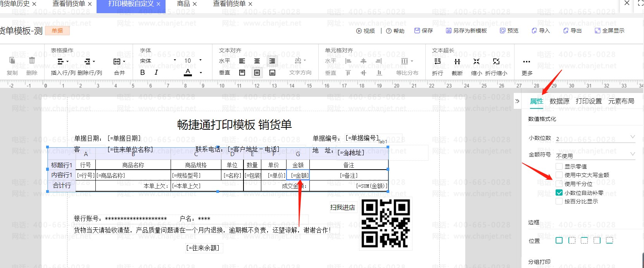644x268 pixels.
Task: Set vertical text alignment to top
Action: (x=242, y=73)
